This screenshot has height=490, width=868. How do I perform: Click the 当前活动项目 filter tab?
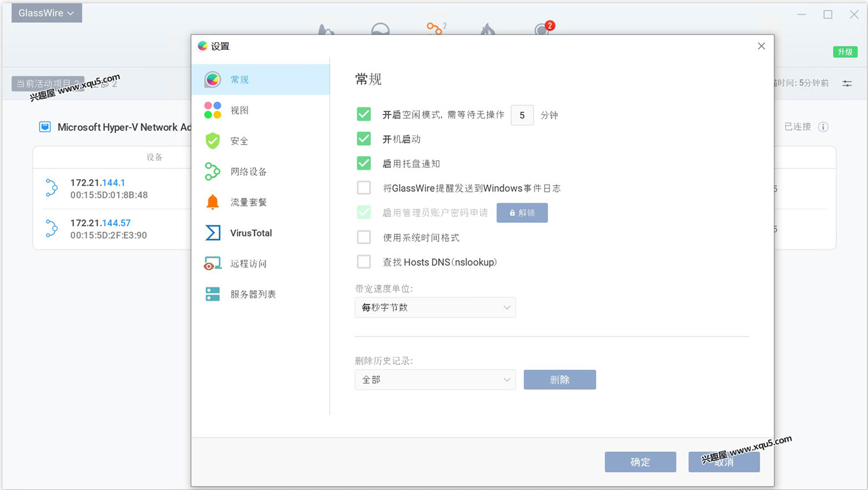47,83
